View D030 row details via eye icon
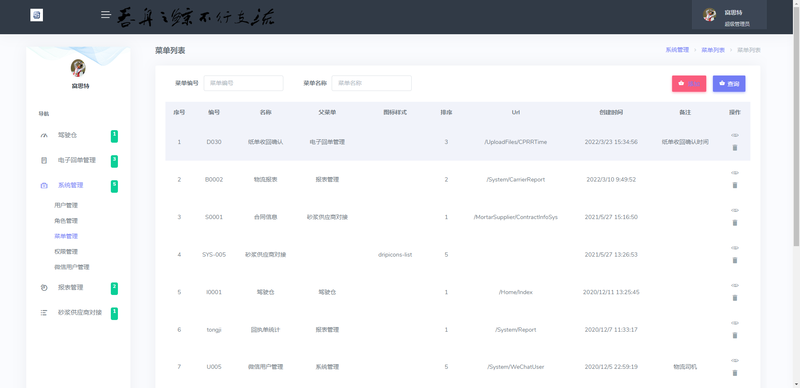The image size is (800, 388). point(735,135)
